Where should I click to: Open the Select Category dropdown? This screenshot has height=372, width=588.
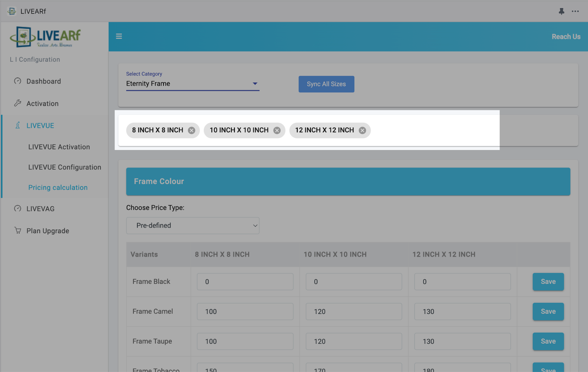click(193, 84)
